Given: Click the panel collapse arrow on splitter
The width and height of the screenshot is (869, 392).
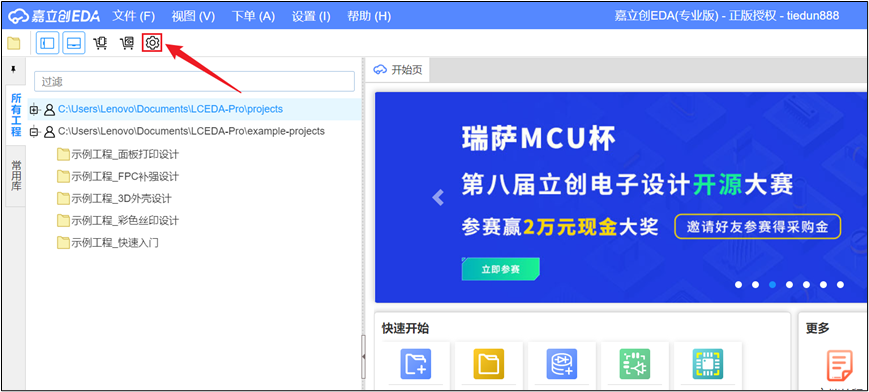Looking at the screenshot, I should (364, 357).
